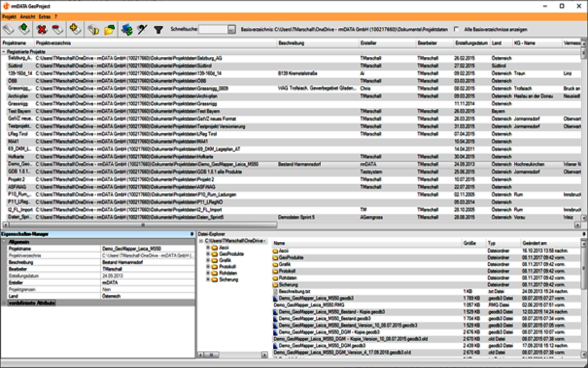Click the yellow folder with green arrow icon

click(109, 29)
